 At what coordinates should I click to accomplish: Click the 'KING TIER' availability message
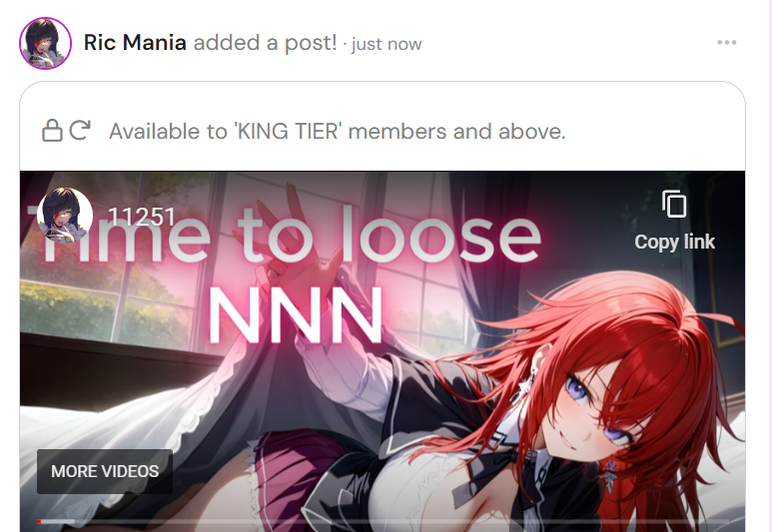point(338,132)
